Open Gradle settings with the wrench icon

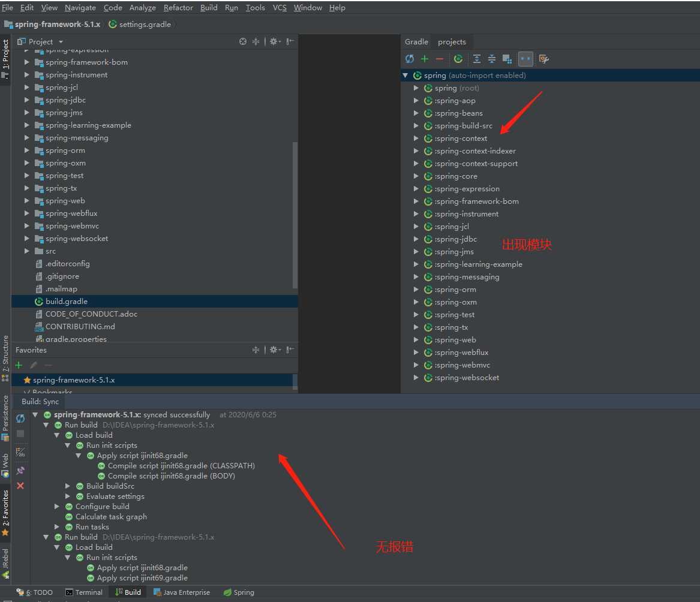[x=544, y=59]
